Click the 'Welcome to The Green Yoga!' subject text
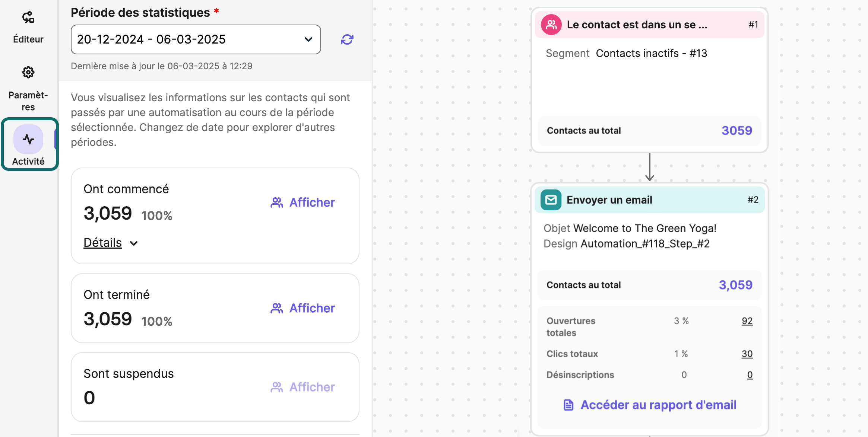Image resolution: width=868 pixels, height=437 pixels. [x=645, y=228]
